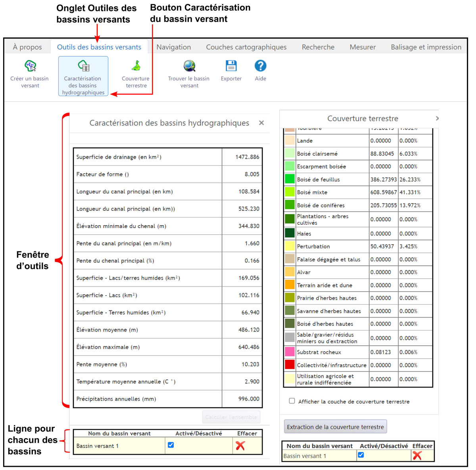Click the drainage value 1472.886
This screenshot has width=476, height=470.
[x=247, y=157]
